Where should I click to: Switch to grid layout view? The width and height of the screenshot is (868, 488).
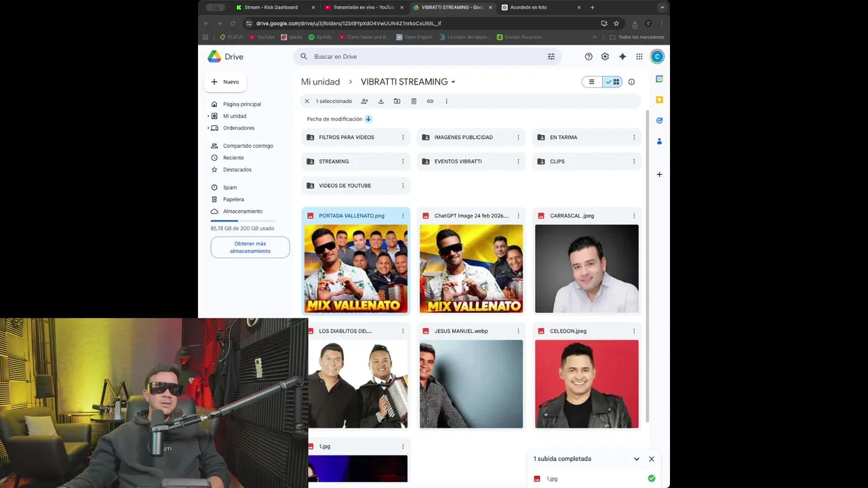(x=612, y=82)
